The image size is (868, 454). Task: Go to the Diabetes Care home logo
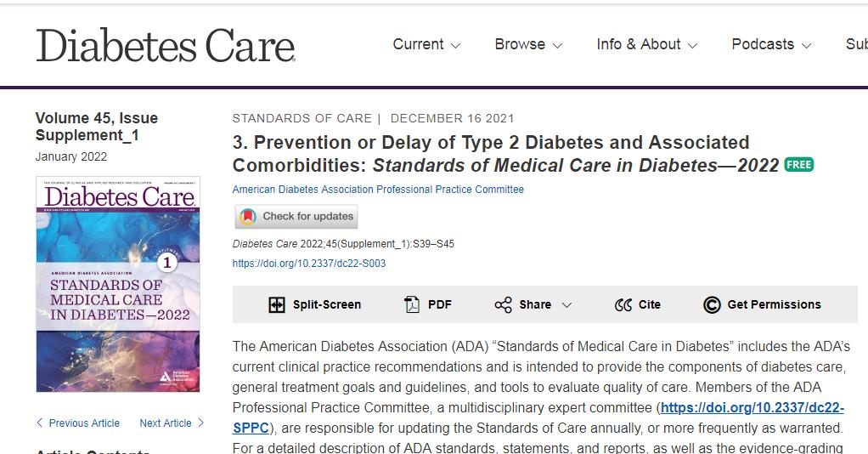coord(166,45)
